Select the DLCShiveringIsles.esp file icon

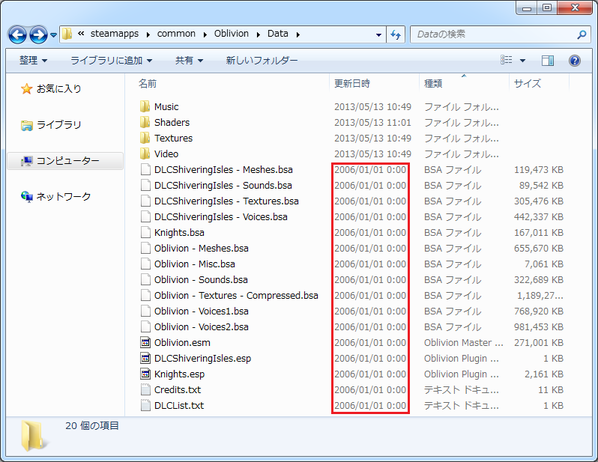click(x=145, y=358)
